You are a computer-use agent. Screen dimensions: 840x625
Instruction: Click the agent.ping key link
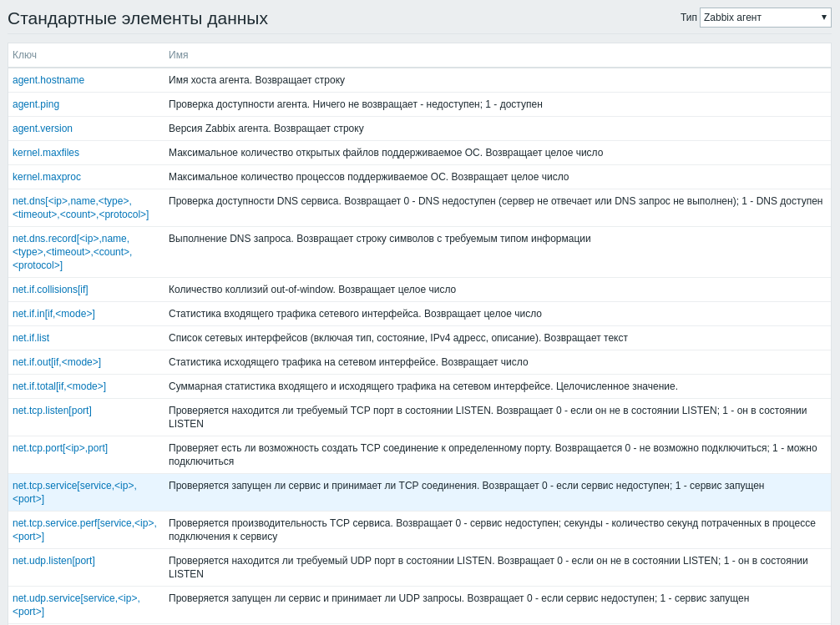pos(36,104)
